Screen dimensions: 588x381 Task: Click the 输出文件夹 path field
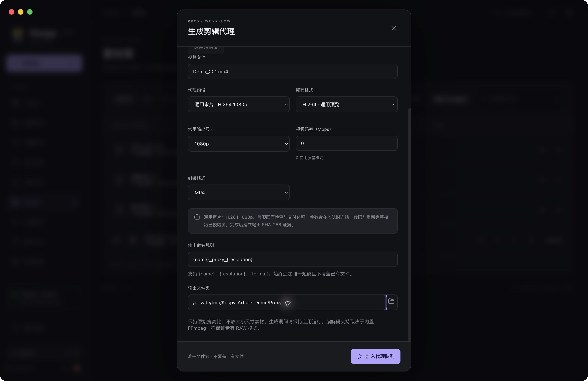tap(287, 303)
